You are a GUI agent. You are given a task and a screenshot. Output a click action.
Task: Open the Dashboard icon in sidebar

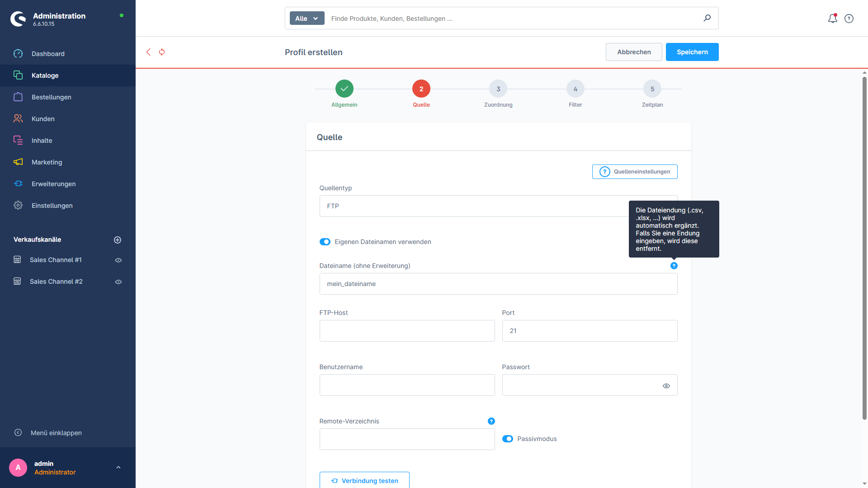point(18,54)
